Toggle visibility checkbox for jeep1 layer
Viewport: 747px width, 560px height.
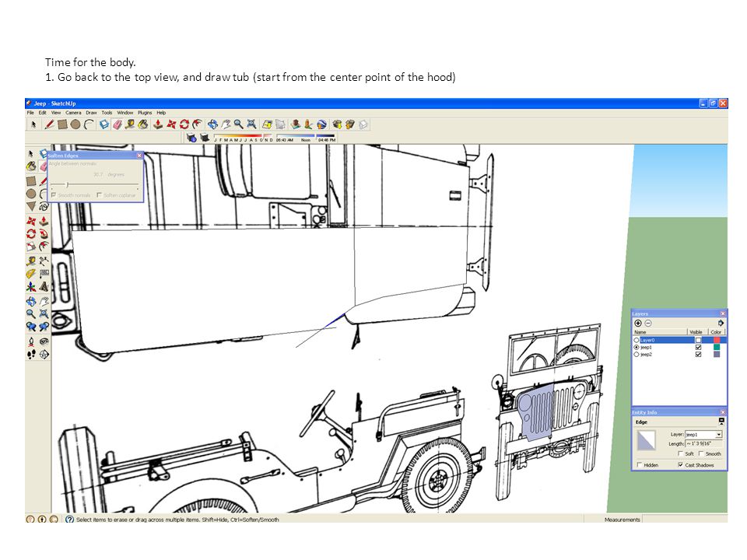click(x=699, y=348)
